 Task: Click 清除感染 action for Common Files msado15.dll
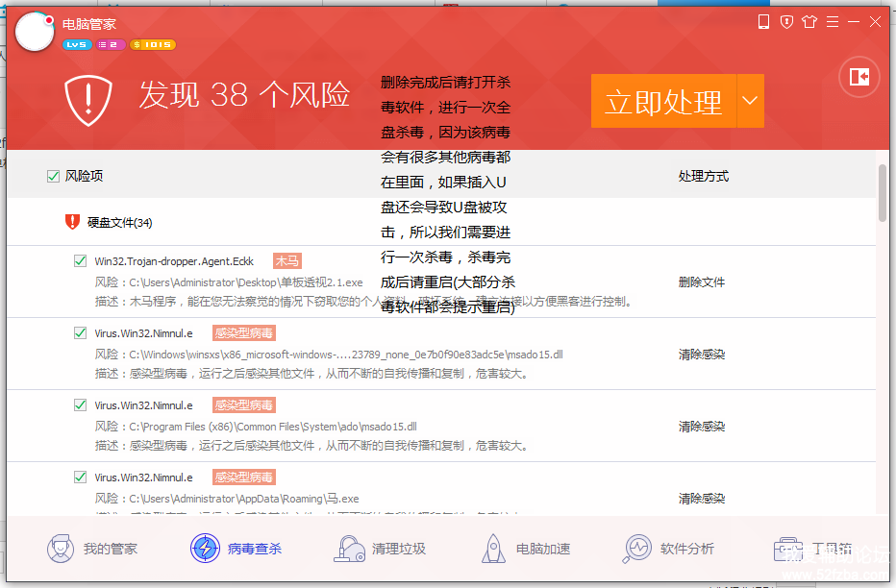click(701, 427)
